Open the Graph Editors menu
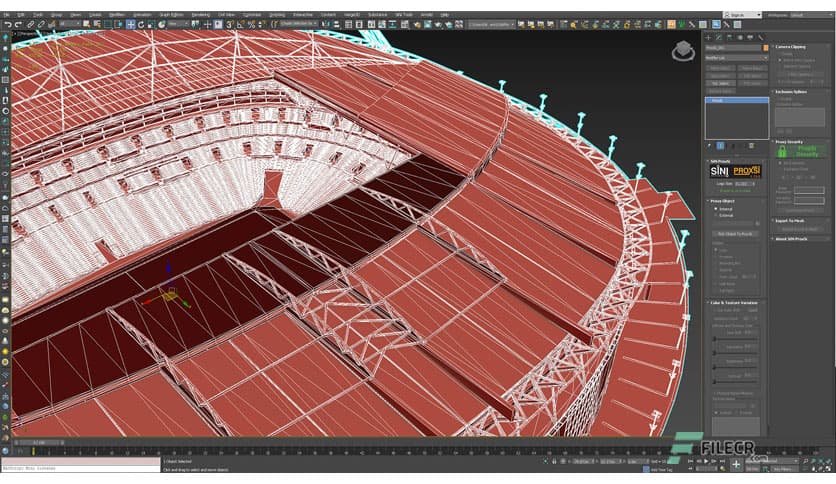The height and width of the screenshot is (484, 836). [172, 15]
